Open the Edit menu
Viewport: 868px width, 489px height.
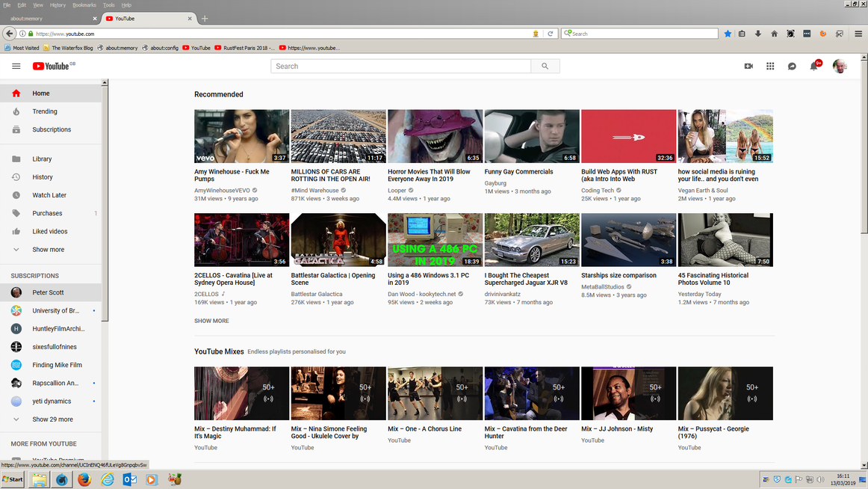point(22,5)
